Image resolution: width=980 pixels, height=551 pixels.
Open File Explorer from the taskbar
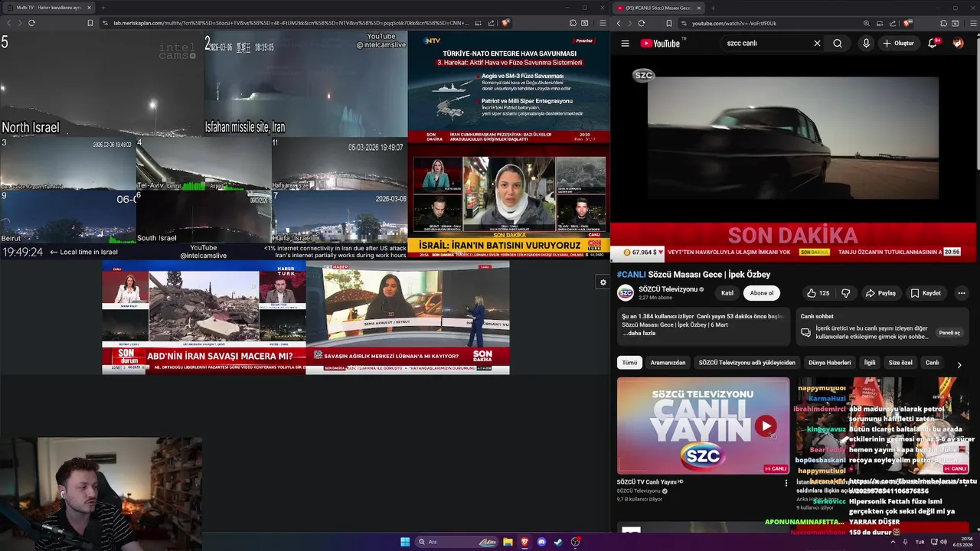point(508,542)
